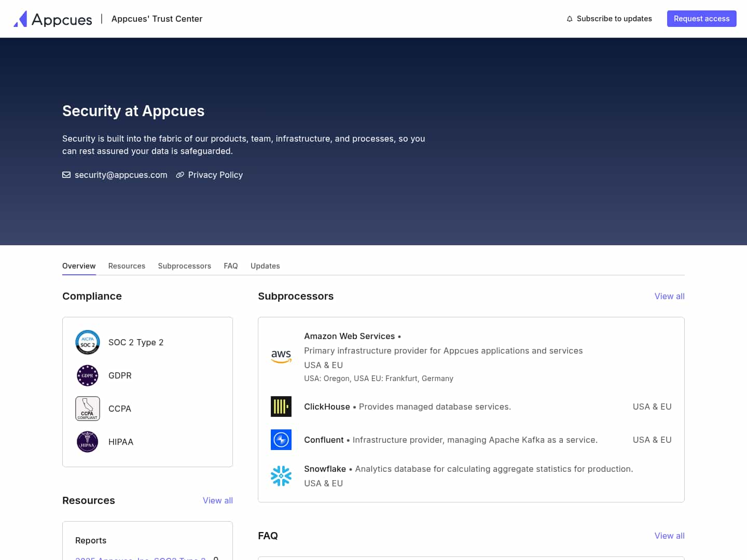Click the Request access button
The height and width of the screenshot is (560, 747).
(701, 19)
